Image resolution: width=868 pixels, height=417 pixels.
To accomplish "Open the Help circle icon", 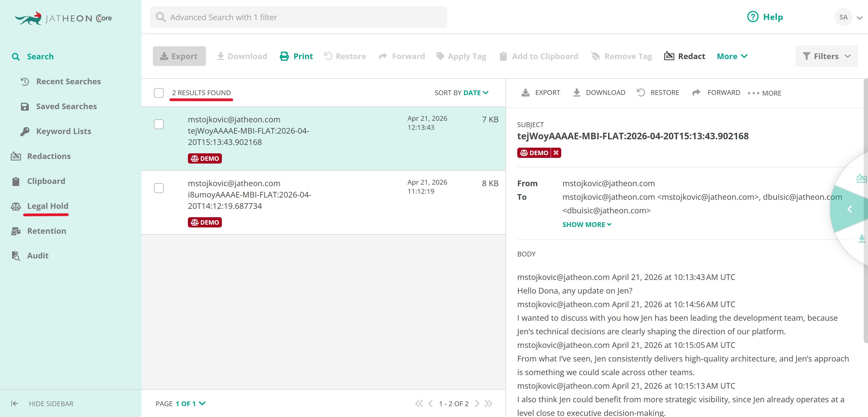I will coord(753,17).
